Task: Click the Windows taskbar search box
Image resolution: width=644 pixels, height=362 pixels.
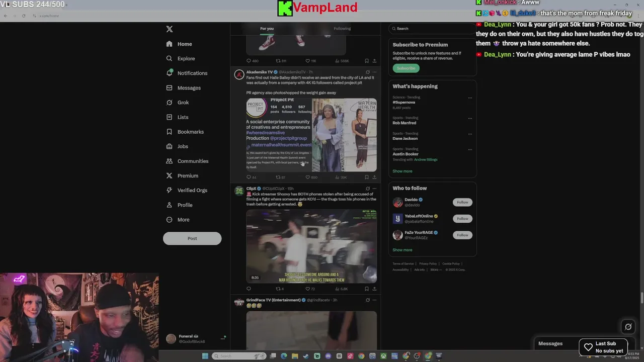Action: [239, 356]
